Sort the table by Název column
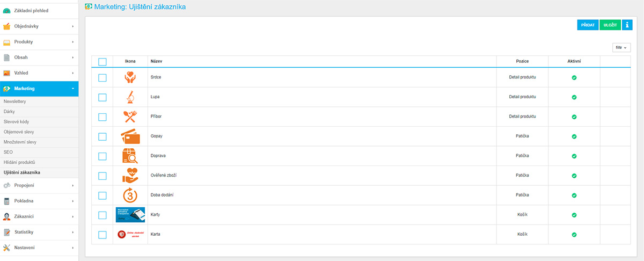Viewport: 644px width, 261px height. (x=157, y=61)
